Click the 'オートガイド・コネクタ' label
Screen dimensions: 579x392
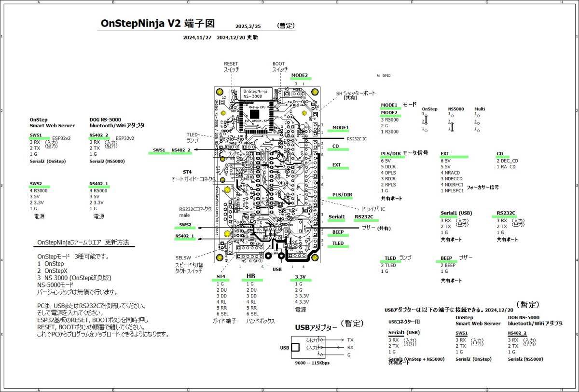(x=193, y=179)
